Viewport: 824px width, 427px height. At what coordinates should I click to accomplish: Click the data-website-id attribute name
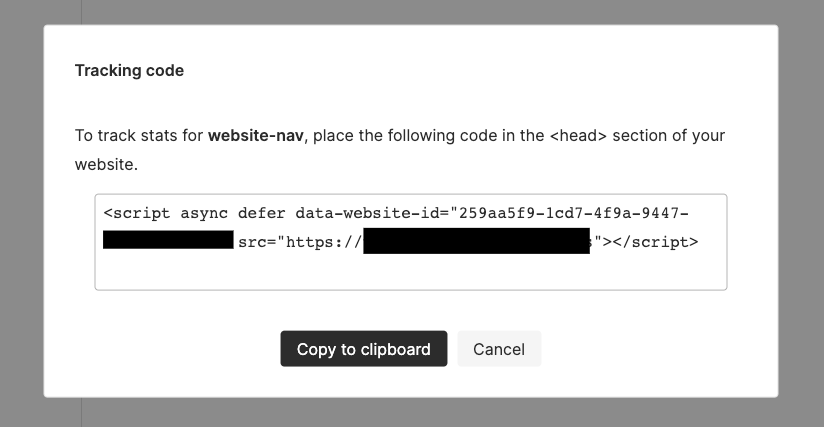point(367,213)
